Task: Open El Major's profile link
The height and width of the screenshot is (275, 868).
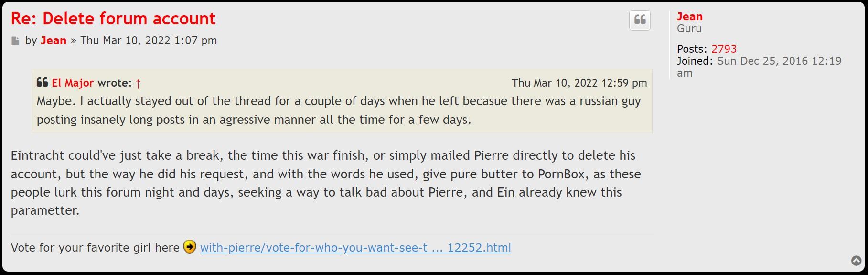Action: [73, 83]
